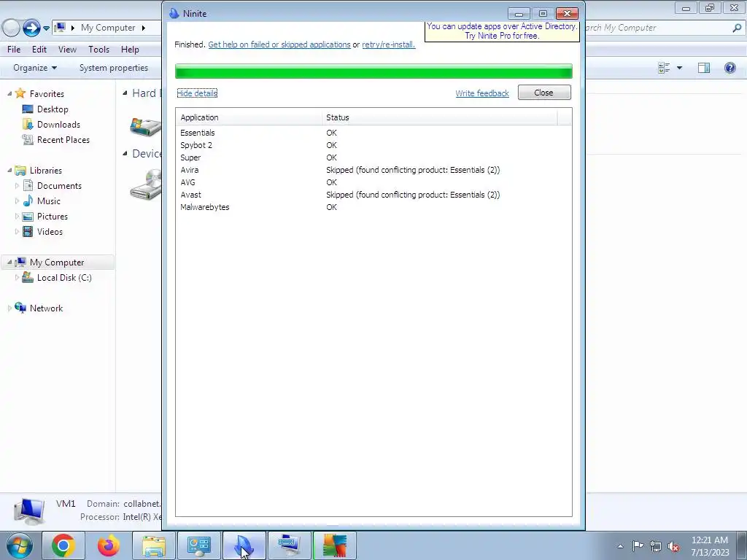
Task: Click the search magnifier in Explorer
Action: pyautogui.click(x=737, y=28)
